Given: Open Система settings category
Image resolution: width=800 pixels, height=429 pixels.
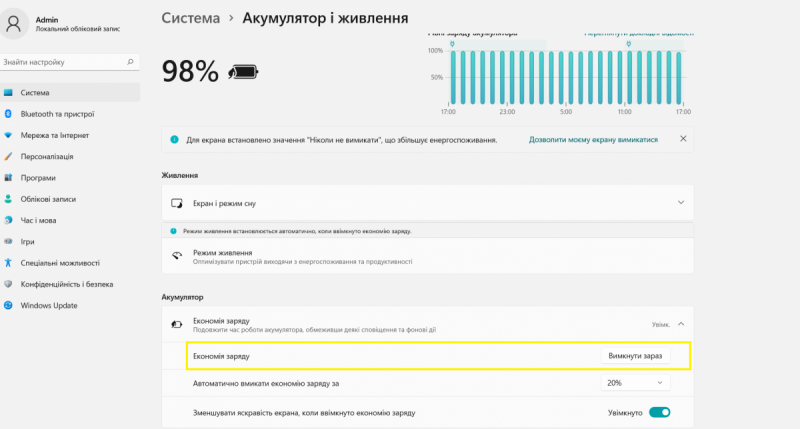Looking at the screenshot, I should [70, 92].
